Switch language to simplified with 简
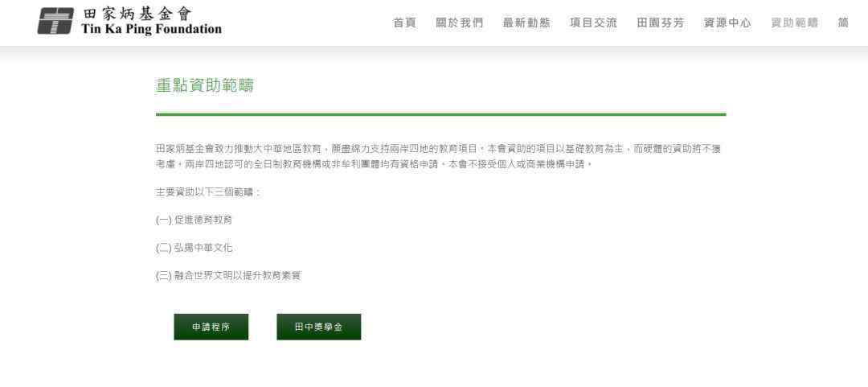The width and height of the screenshot is (868, 387). pos(843,23)
